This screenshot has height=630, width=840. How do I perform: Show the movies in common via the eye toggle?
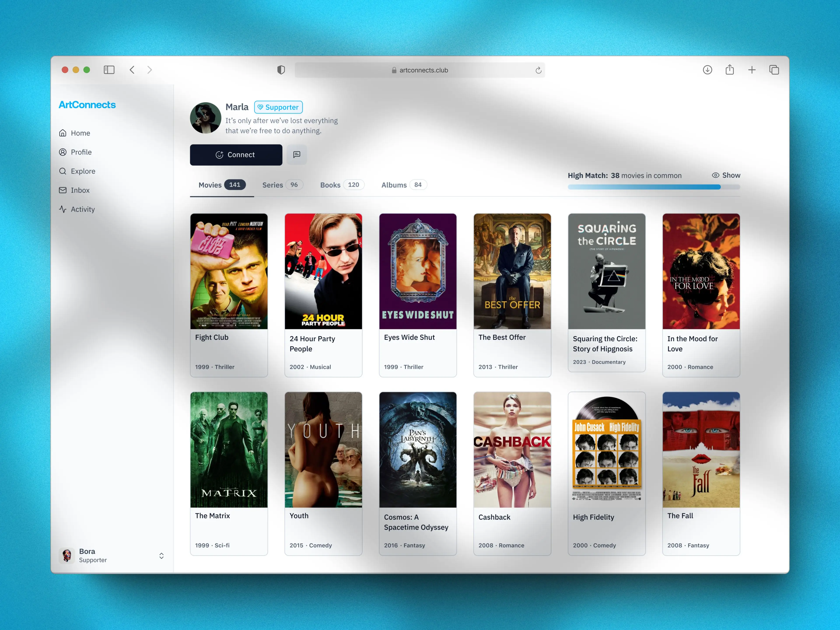726,175
